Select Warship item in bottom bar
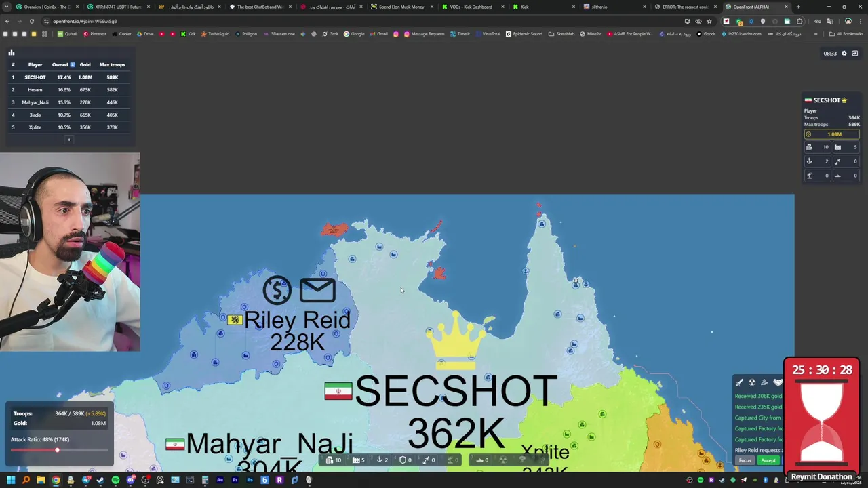The height and width of the screenshot is (488, 868). [482, 460]
